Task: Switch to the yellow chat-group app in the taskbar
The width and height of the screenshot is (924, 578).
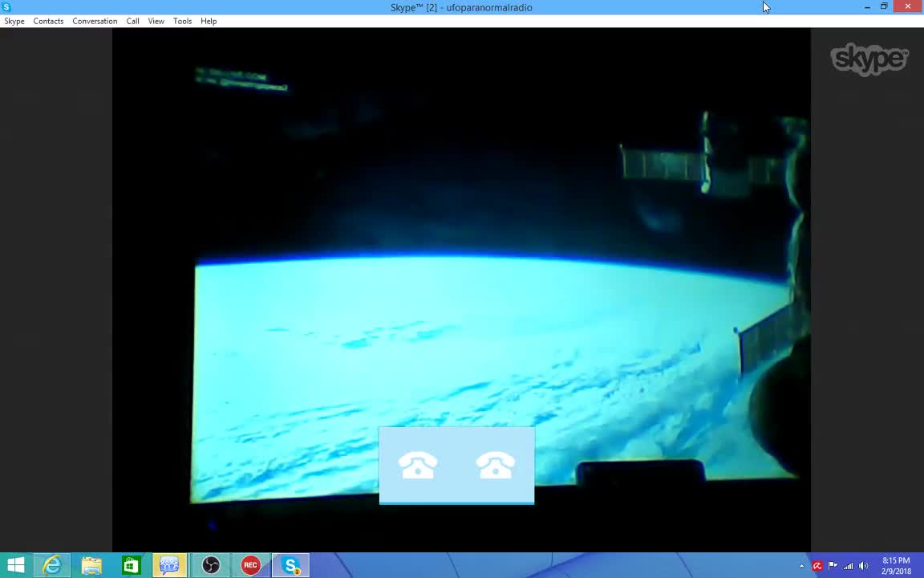Action: click(x=170, y=566)
